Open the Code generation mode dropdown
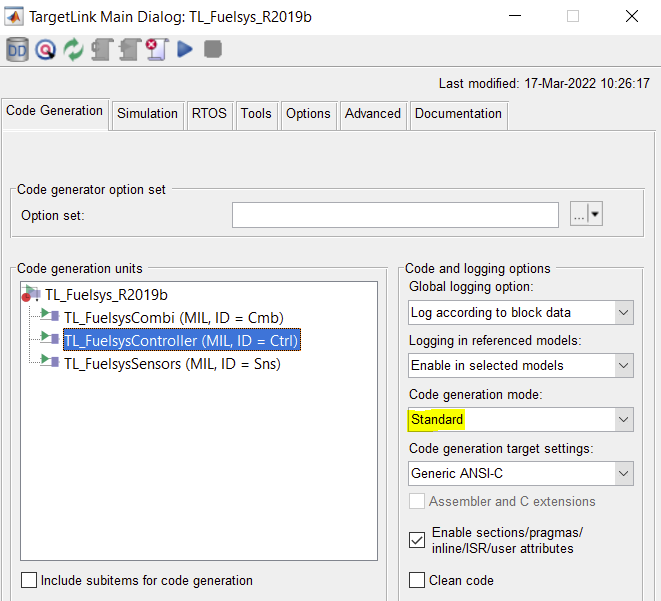Image resolution: width=661 pixels, height=601 pixels. pos(521,419)
